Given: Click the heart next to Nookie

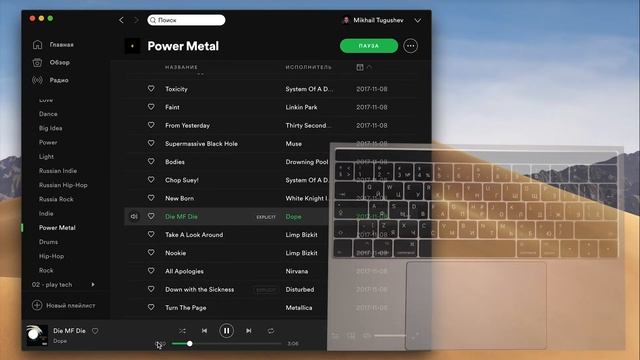Looking at the screenshot, I should click(x=151, y=253).
